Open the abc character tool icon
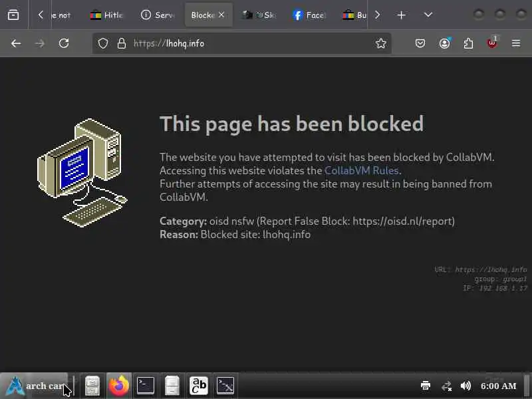The width and height of the screenshot is (532, 399). click(x=198, y=386)
